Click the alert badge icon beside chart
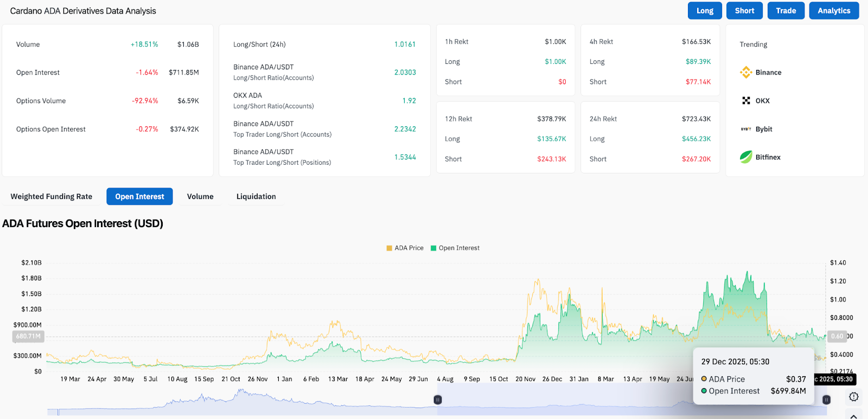This screenshot has width=868, height=419. tap(853, 397)
